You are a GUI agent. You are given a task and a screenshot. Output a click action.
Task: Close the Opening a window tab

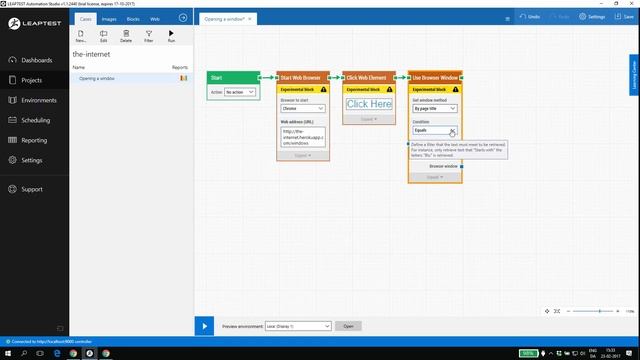click(250, 19)
